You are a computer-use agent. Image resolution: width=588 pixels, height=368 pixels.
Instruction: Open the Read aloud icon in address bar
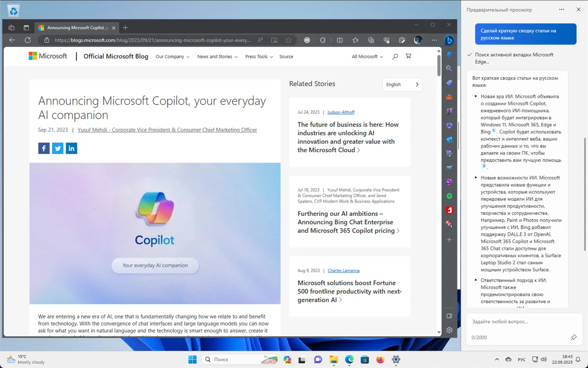[x=260, y=40]
